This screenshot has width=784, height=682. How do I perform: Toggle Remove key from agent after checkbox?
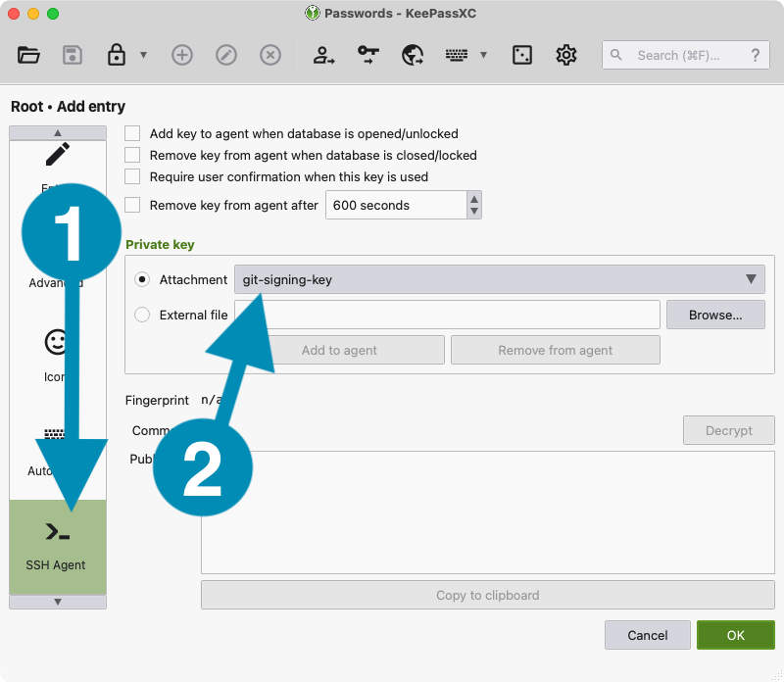click(x=132, y=205)
